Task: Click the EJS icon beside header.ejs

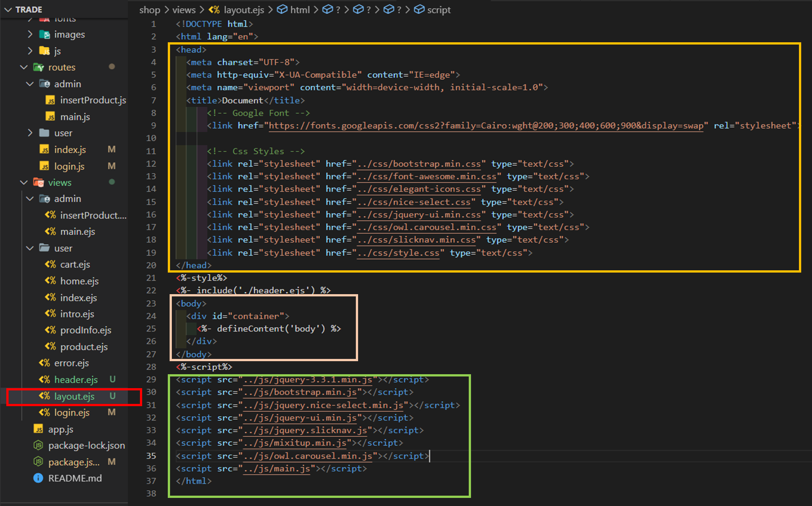Action: 44,379
